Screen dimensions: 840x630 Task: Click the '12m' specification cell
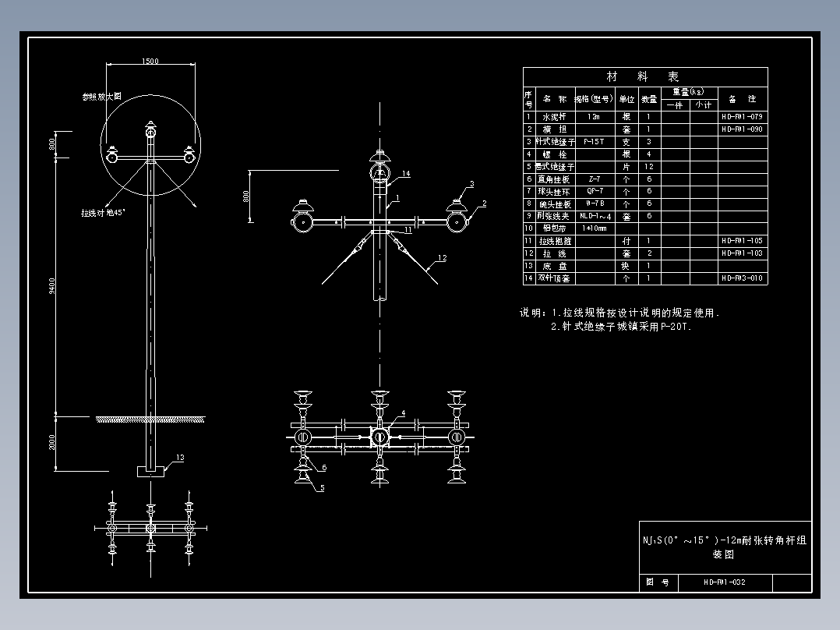594,117
